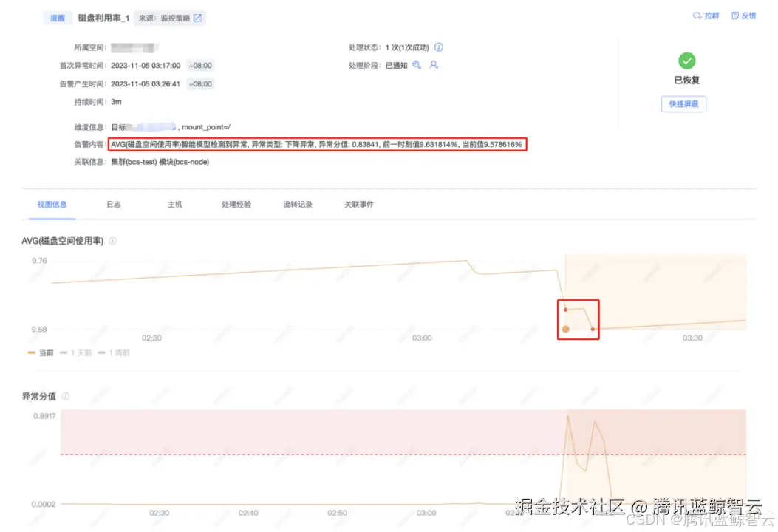
Task: Click the 拉群 link text
Action: [712, 16]
